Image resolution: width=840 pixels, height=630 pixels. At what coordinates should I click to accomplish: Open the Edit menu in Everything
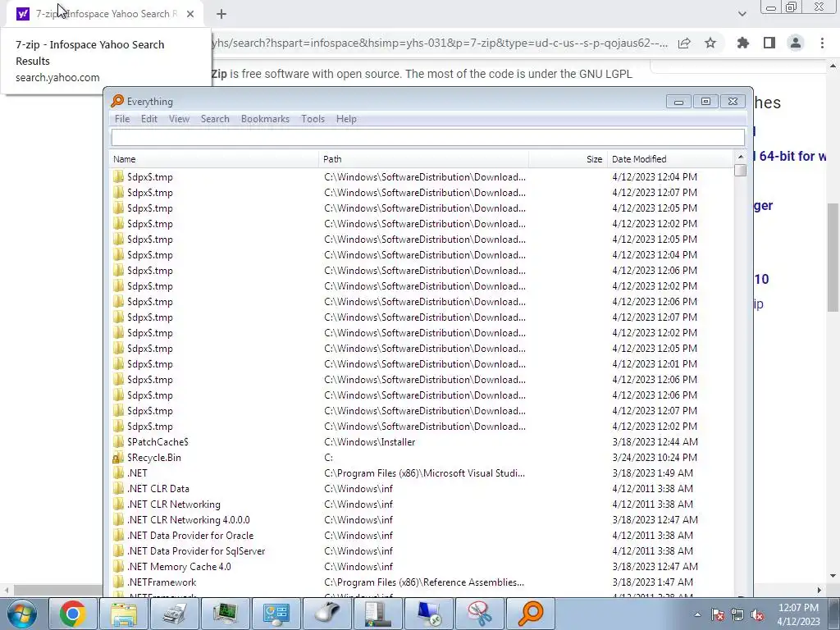pyautogui.click(x=149, y=119)
